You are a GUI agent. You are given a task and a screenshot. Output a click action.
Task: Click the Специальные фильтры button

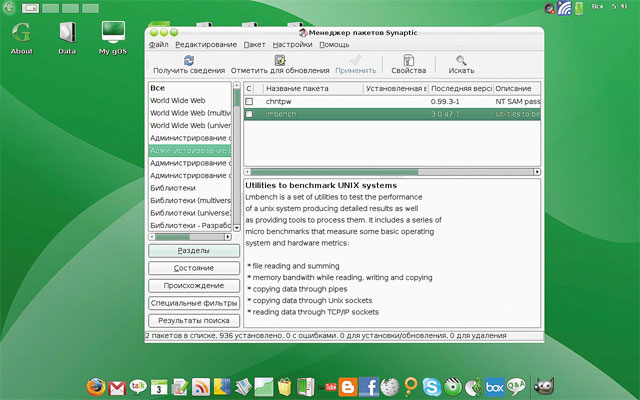pyautogui.click(x=194, y=303)
